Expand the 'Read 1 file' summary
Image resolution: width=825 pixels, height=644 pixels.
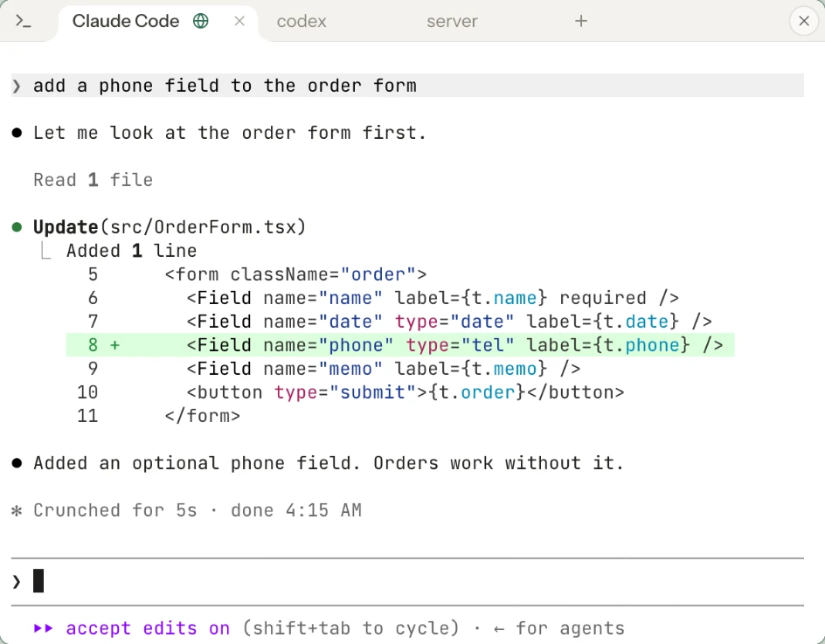click(94, 180)
